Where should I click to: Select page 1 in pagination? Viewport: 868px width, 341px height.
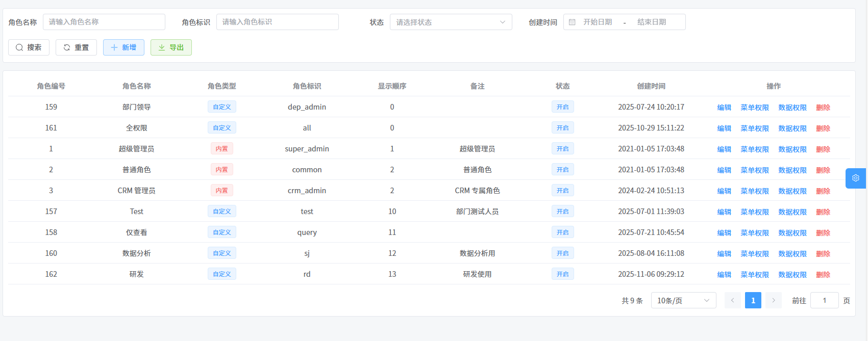(753, 301)
